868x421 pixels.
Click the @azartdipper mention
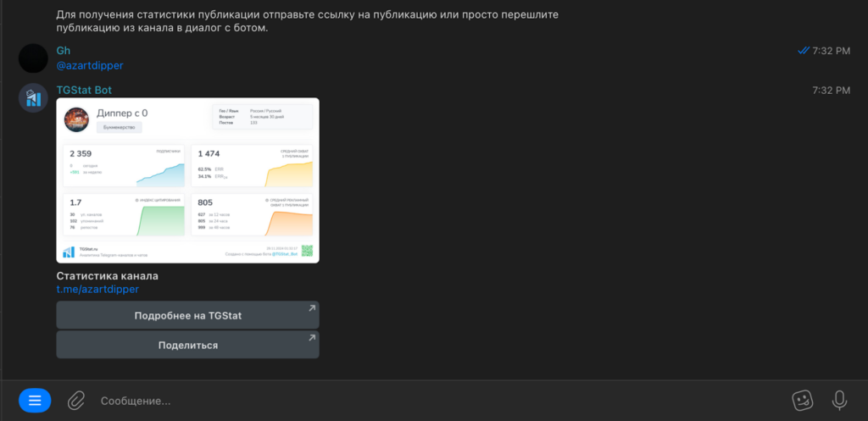(x=90, y=65)
